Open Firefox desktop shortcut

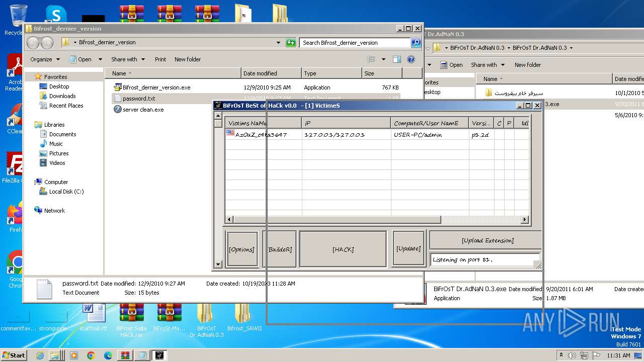[15, 217]
